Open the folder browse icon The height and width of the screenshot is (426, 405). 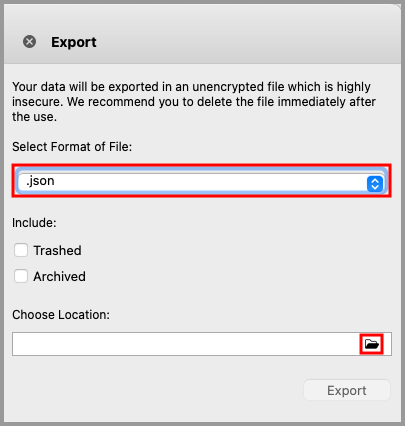372,344
